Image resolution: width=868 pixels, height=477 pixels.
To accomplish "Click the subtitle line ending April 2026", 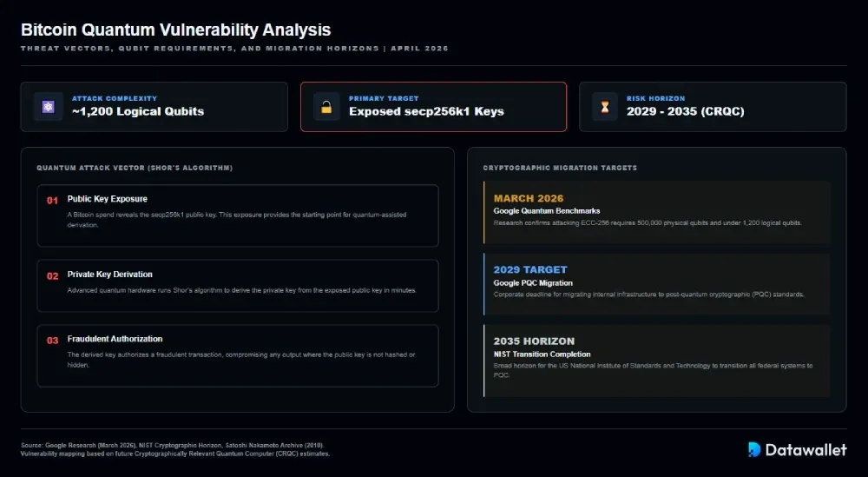I will [234, 48].
